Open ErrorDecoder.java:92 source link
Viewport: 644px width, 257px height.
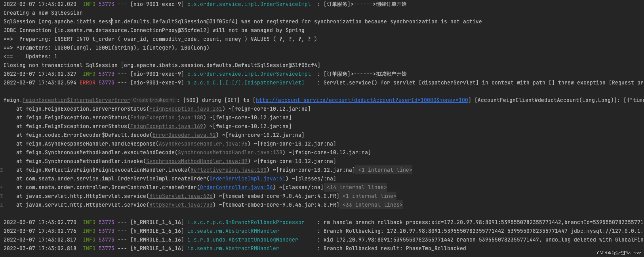(x=184, y=135)
